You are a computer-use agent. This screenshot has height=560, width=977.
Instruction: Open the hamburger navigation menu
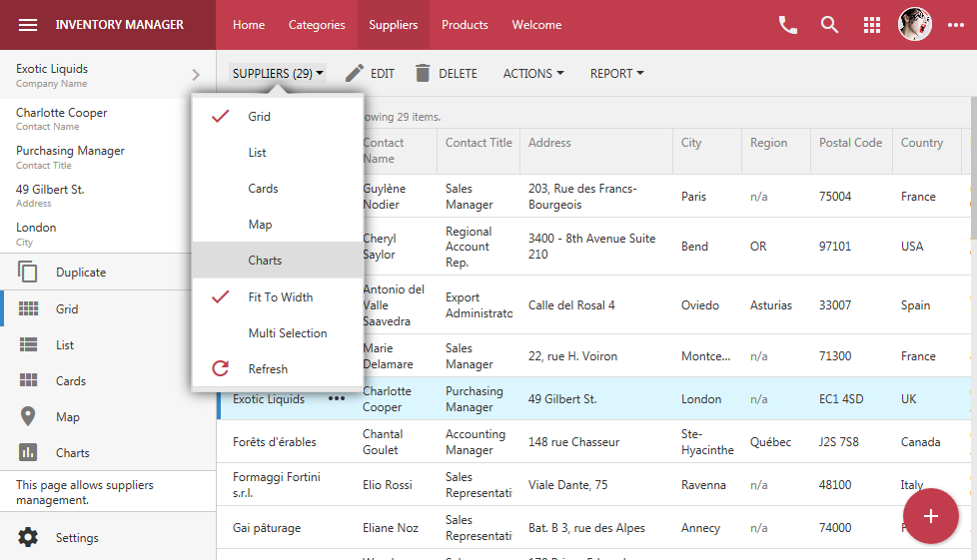pyautogui.click(x=28, y=25)
